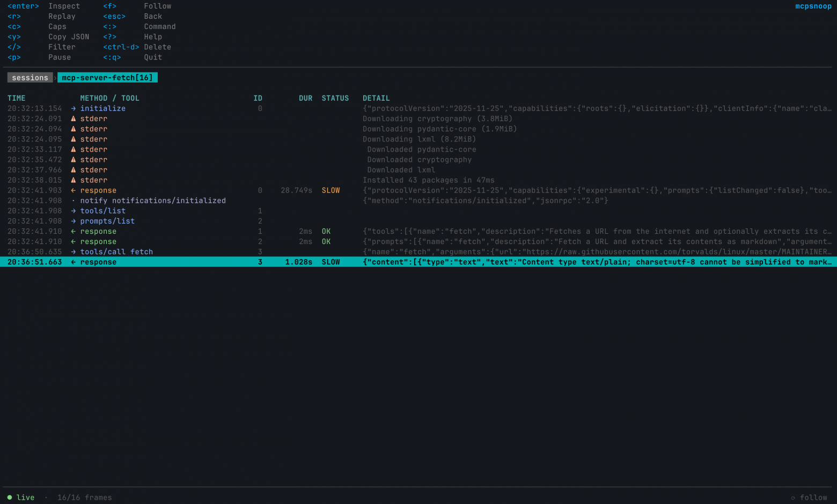
Task: Click the DETAIL column header
Action: (376, 98)
